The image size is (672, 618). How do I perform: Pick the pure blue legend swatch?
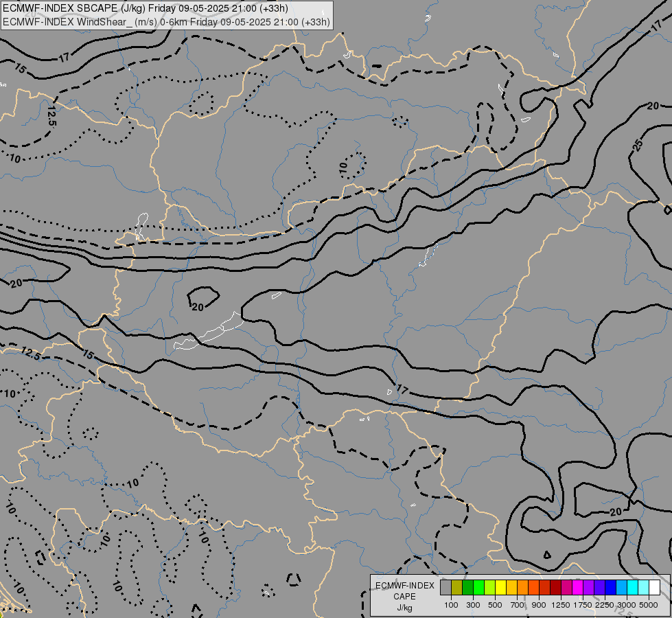611,588
